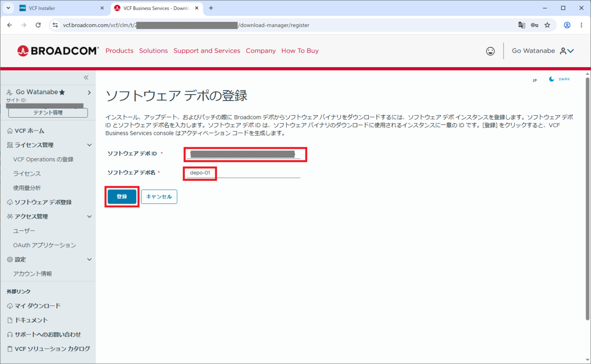Close the VCF Installer tab
The height and width of the screenshot is (364, 591).
click(x=102, y=8)
